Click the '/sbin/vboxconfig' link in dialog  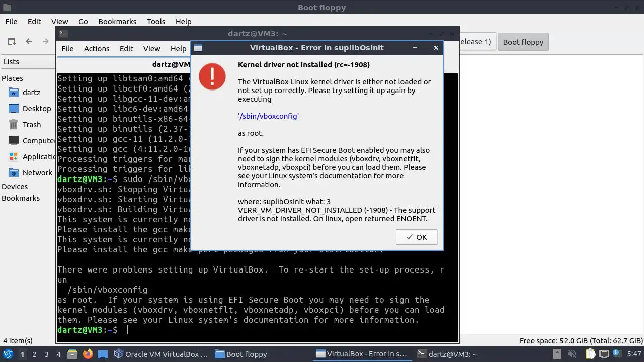[269, 116]
